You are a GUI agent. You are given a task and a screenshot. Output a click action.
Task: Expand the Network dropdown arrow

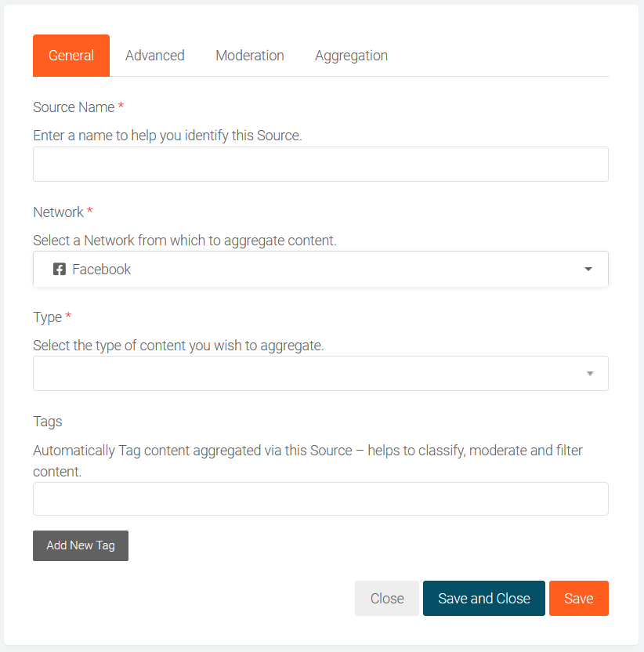click(x=588, y=270)
